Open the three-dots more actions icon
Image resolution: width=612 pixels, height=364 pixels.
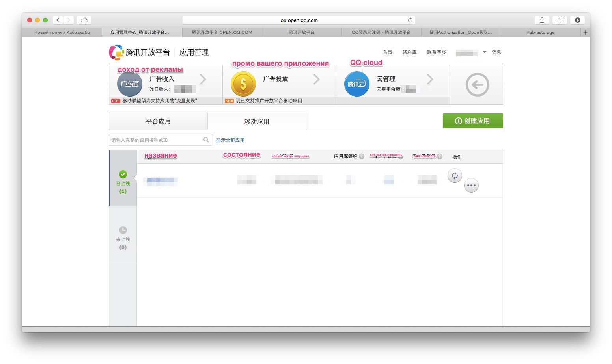coord(471,186)
